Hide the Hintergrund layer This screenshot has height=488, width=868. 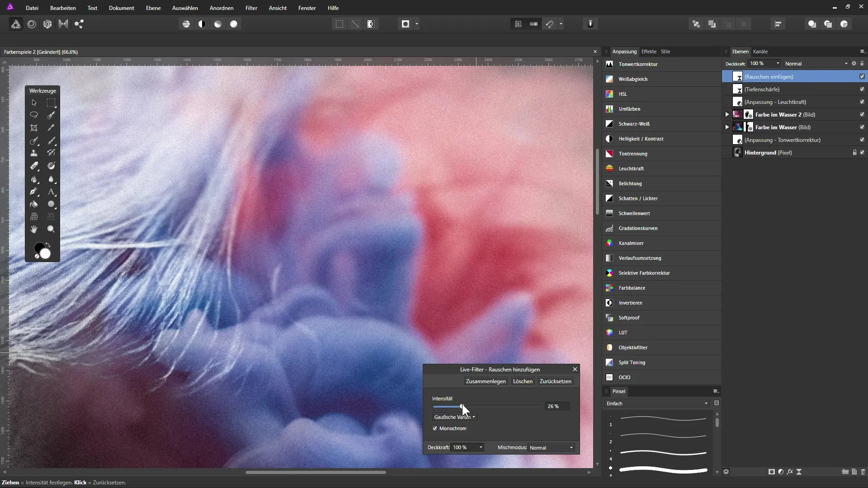862,153
